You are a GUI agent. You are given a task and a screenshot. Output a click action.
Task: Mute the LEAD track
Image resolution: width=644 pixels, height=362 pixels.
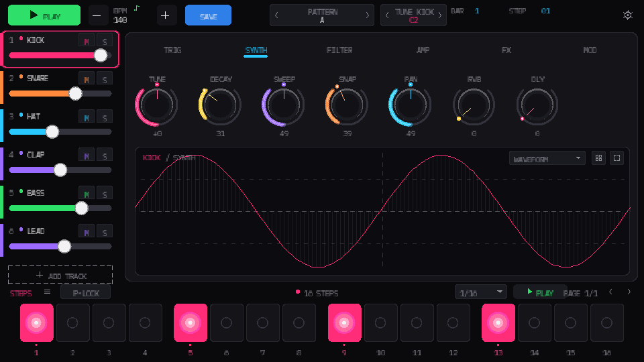87,232
